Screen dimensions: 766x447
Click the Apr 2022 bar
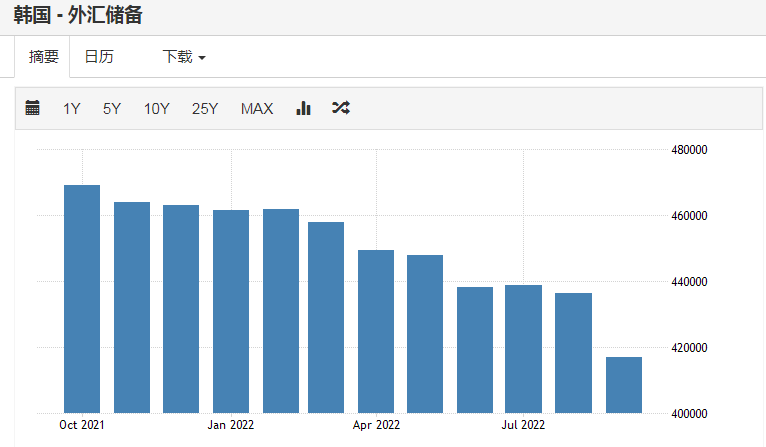coord(376,332)
